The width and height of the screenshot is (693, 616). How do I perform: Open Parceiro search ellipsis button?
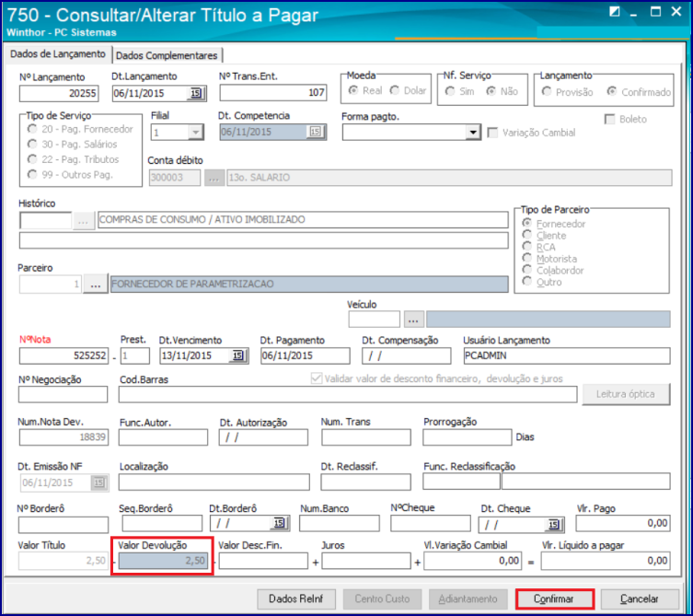[x=96, y=285]
